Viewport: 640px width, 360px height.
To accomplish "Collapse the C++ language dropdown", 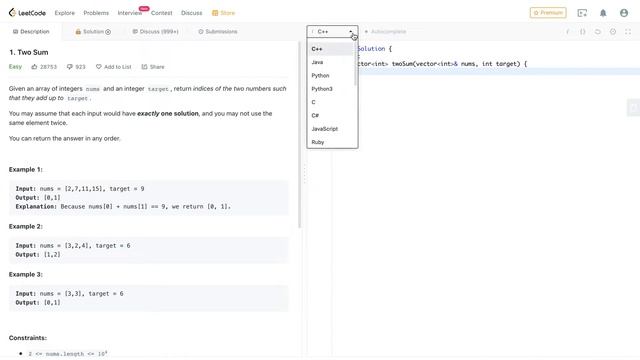I will pyautogui.click(x=332, y=31).
